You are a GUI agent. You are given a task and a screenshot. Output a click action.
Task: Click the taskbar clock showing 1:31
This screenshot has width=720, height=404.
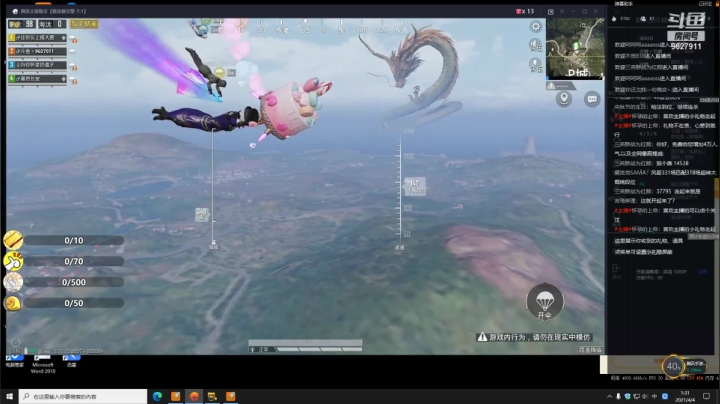click(x=685, y=396)
